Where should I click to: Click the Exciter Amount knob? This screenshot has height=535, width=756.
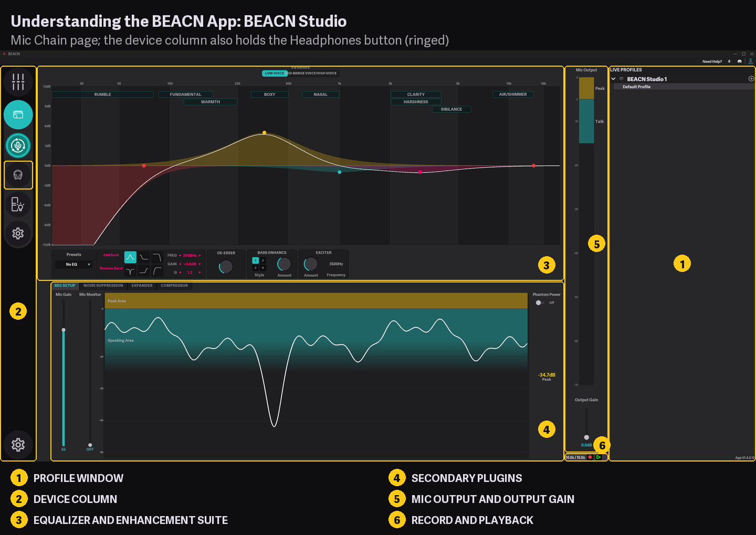pos(311,264)
